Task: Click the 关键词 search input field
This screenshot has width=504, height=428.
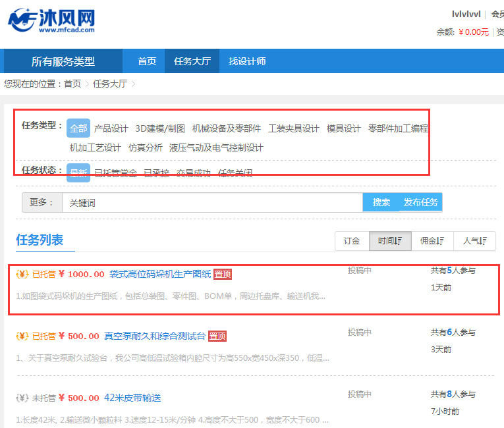Action: coord(212,203)
